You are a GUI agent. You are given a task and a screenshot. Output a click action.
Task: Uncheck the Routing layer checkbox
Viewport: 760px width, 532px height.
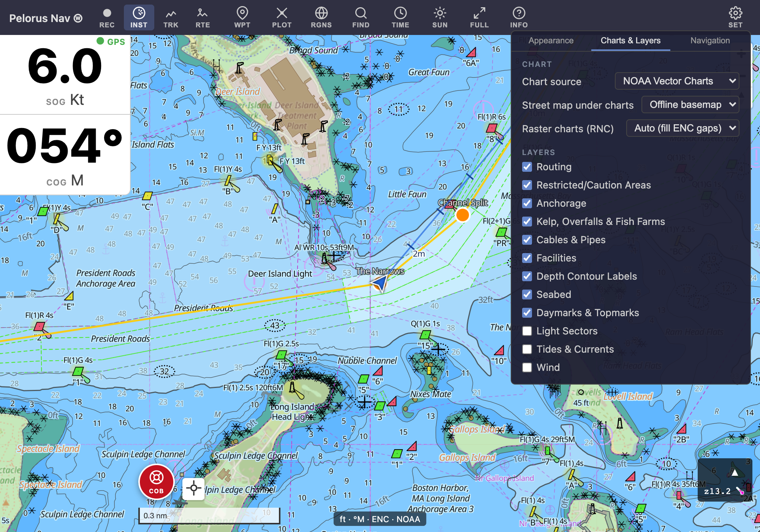coord(527,167)
